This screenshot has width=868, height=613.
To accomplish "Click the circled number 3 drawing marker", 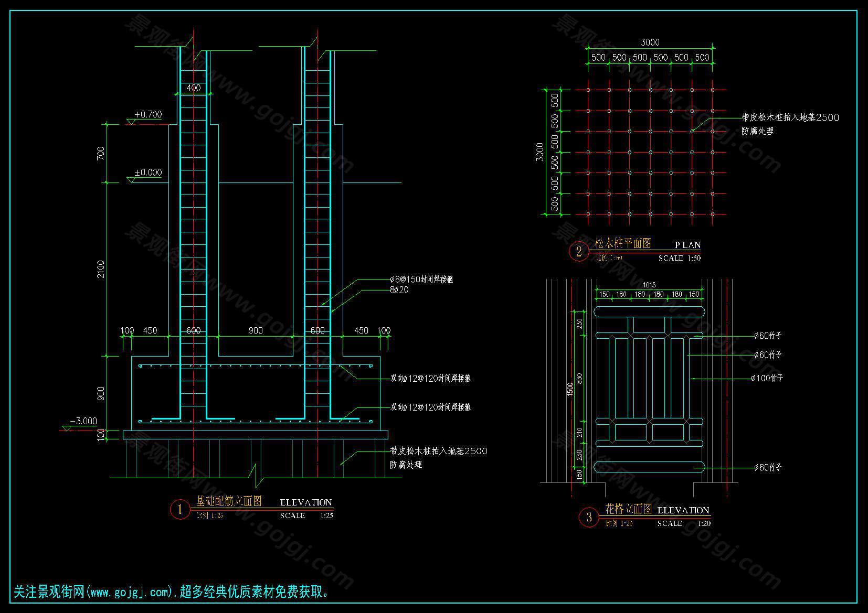I will pyautogui.click(x=588, y=518).
